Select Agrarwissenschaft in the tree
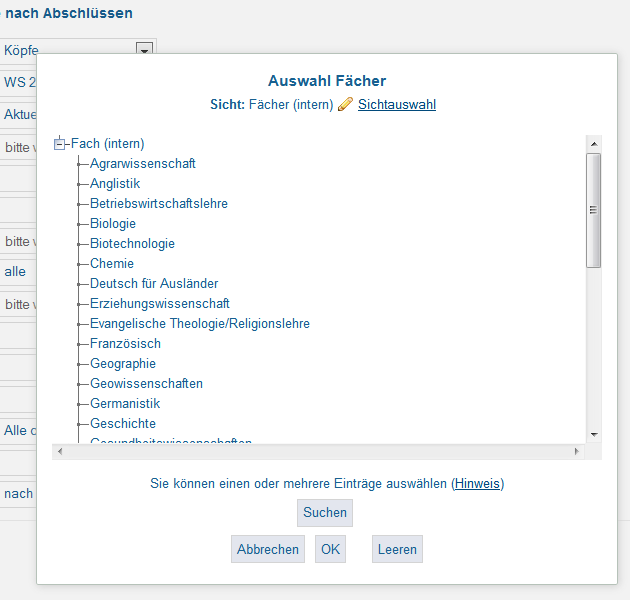Image resolution: width=630 pixels, height=600 pixels. pyautogui.click(x=143, y=164)
